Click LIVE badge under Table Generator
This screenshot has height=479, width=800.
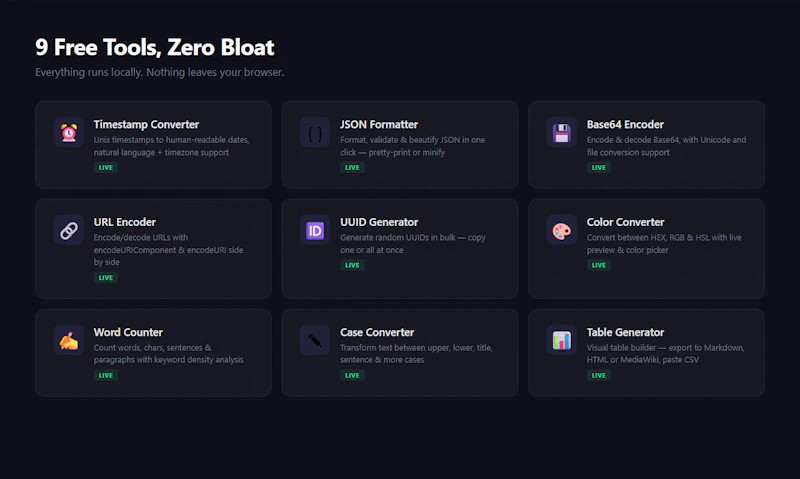pos(598,375)
